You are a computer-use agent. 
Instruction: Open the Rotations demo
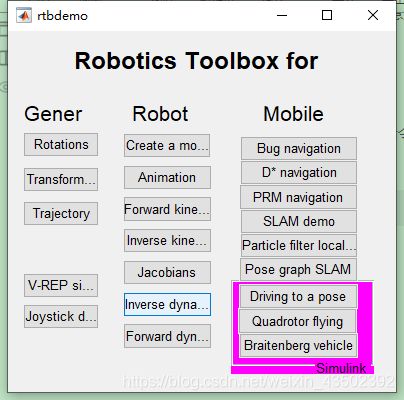click(61, 145)
